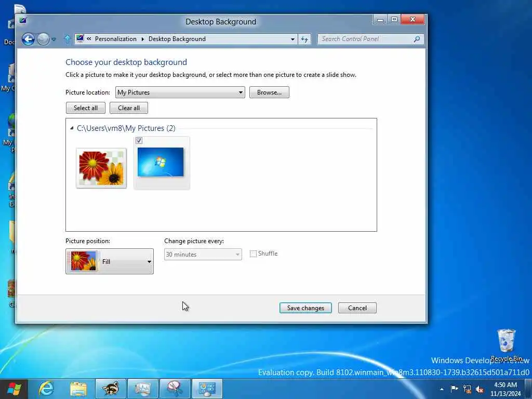Image resolution: width=532 pixels, height=399 pixels.
Task: Open the magnifier taskbar app
Action: (175, 389)
